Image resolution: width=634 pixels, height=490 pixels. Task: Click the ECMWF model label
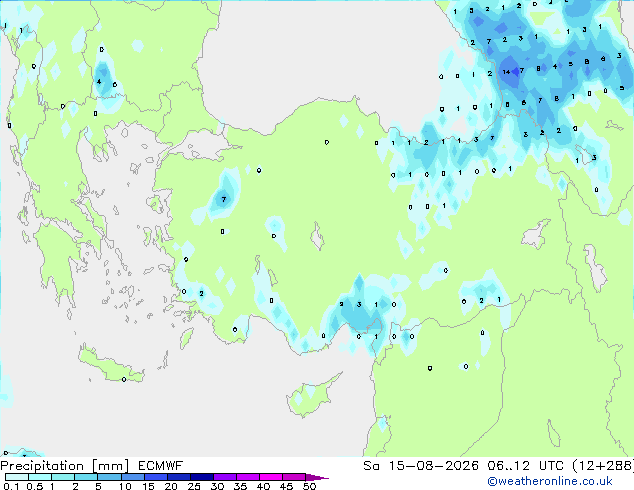coord(161,466)
